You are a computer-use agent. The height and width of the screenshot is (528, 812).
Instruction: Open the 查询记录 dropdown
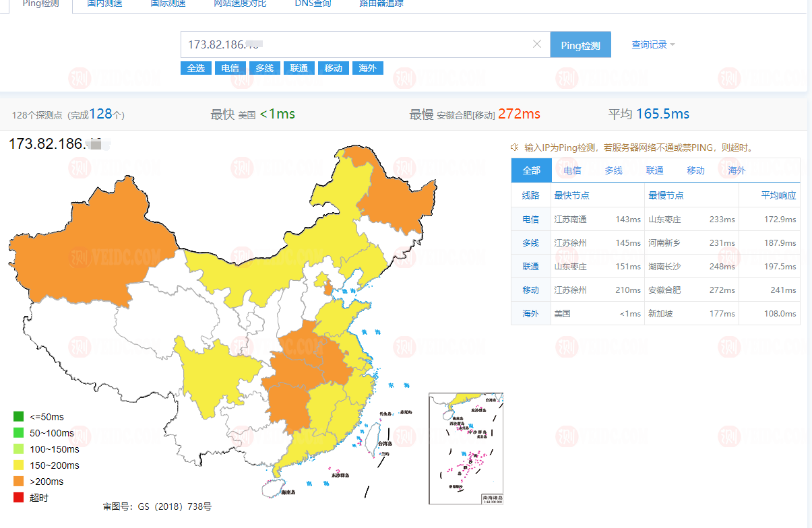[x=649, y=43]
